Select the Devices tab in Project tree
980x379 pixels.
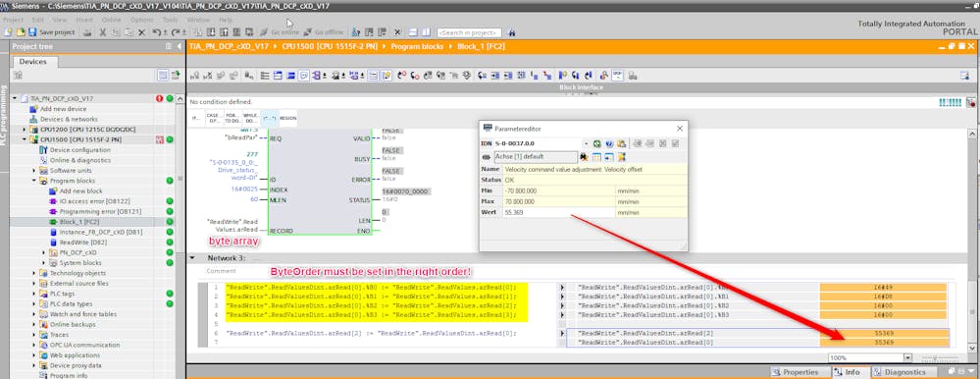click(x=33, y=61)
